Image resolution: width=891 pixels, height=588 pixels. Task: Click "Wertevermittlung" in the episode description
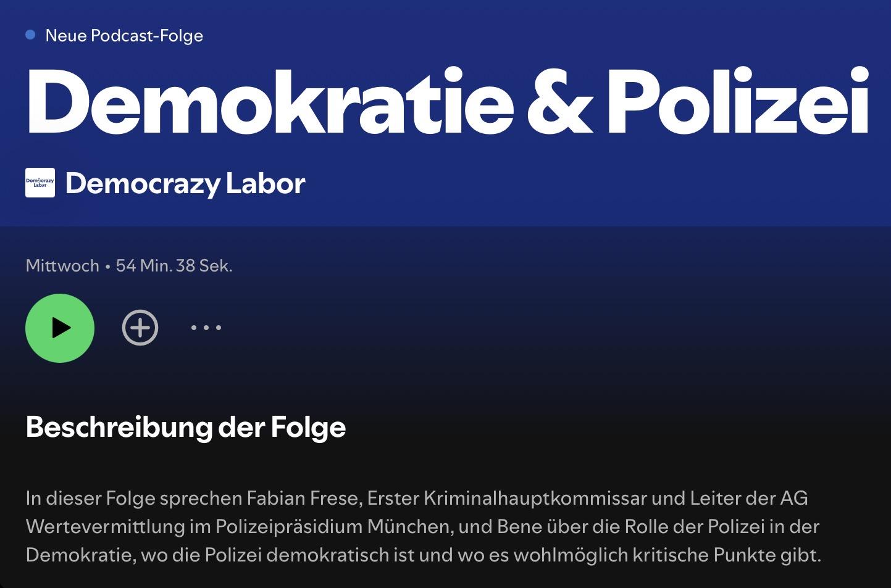[105, 526]
